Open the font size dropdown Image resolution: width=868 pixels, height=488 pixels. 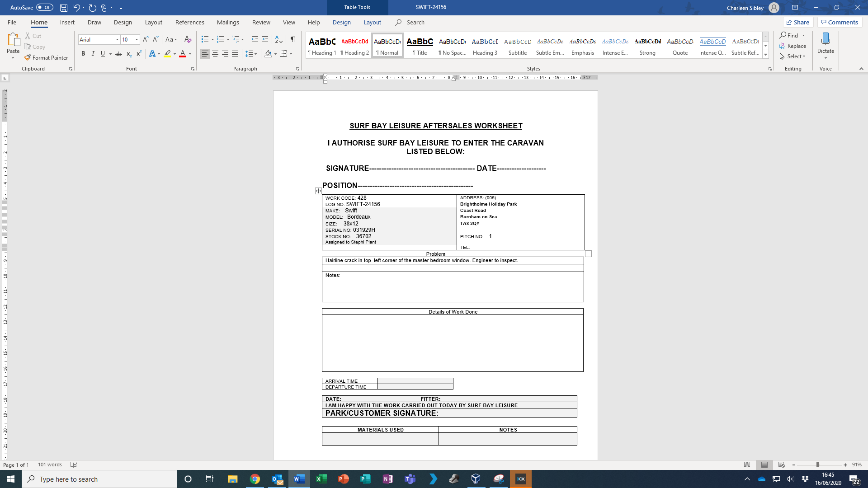coord(137,40)
